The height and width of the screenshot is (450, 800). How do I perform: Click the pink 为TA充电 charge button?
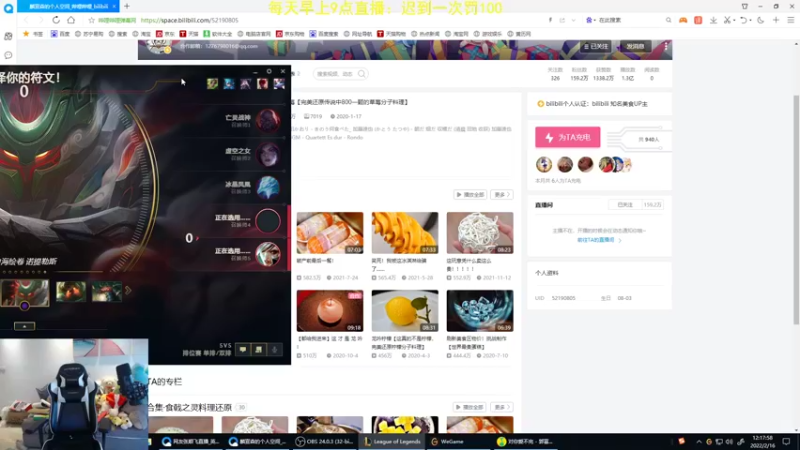567,137
